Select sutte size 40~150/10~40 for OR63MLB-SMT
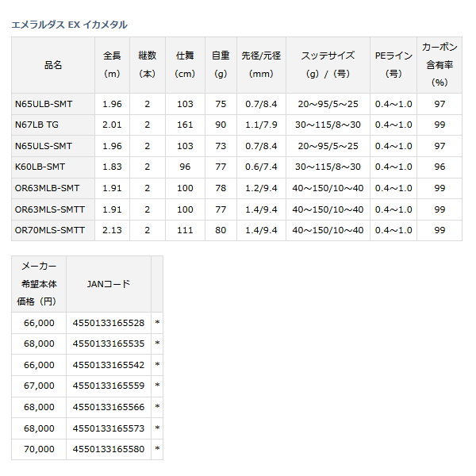Screen dimensions: 476x476 (328, 188)
